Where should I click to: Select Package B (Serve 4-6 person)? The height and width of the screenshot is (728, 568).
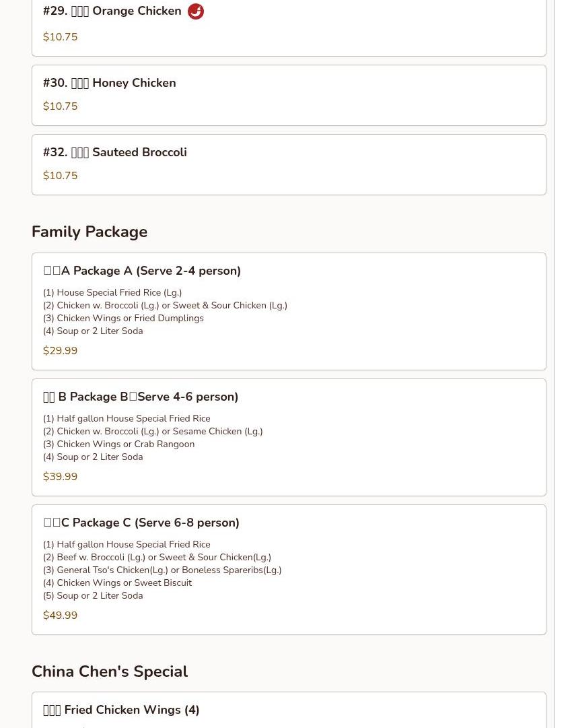(x=141, y=397)
